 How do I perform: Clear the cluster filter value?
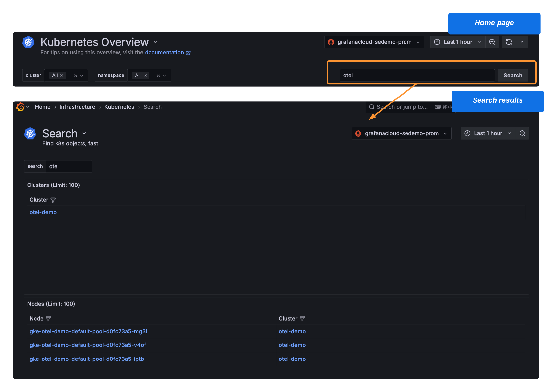click(x=76, y=76)
